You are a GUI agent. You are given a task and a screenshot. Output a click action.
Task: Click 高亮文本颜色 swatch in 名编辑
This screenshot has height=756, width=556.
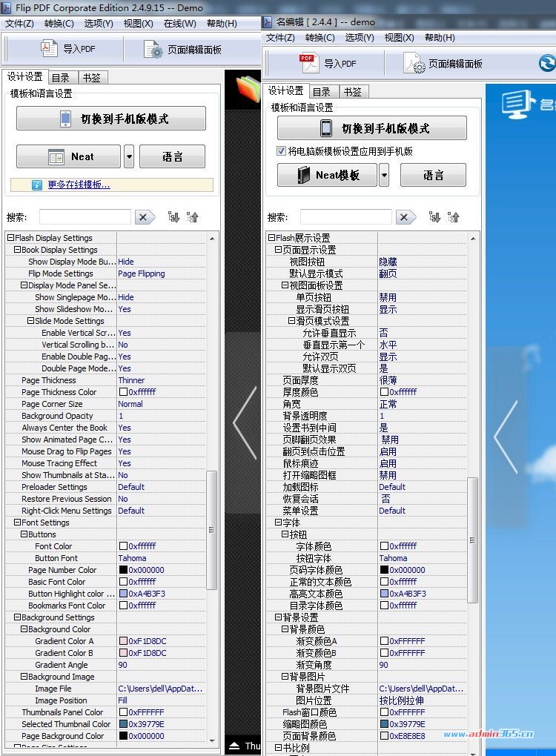point(384,594)
